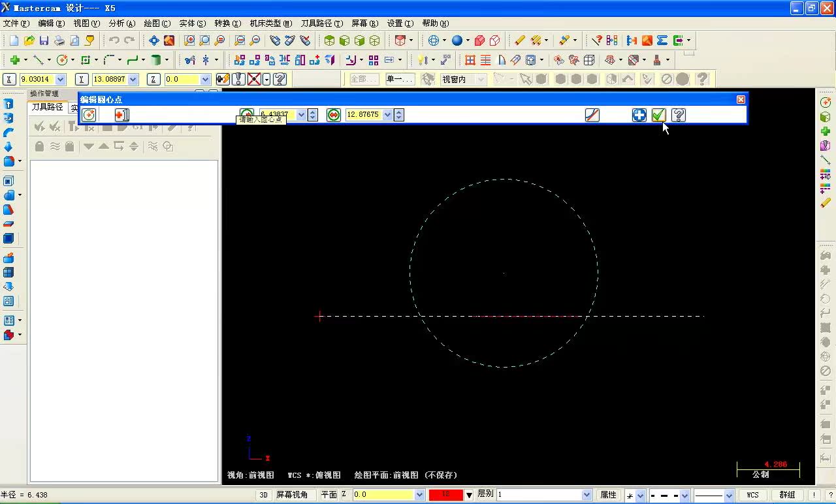The height and width of the screenshot is (504, 836).
Task: Open a file with the folder icon
Action: coord(29,40)
